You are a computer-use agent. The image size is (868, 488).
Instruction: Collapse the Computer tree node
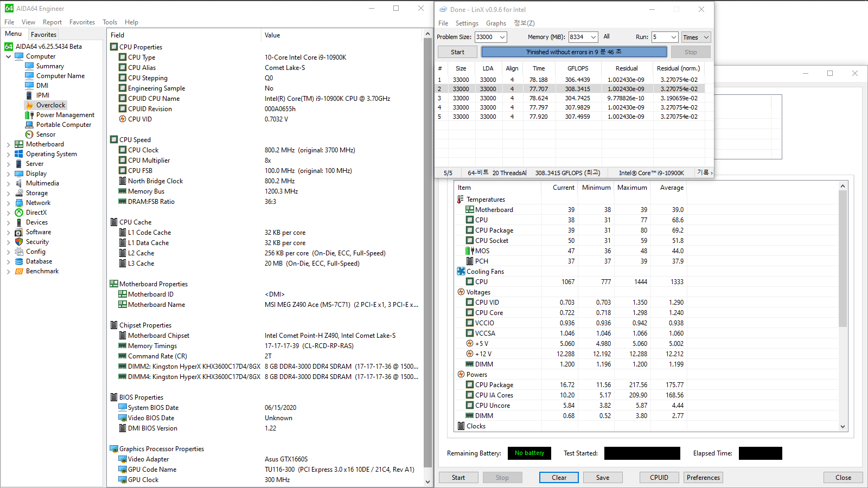tap(8, 56)
